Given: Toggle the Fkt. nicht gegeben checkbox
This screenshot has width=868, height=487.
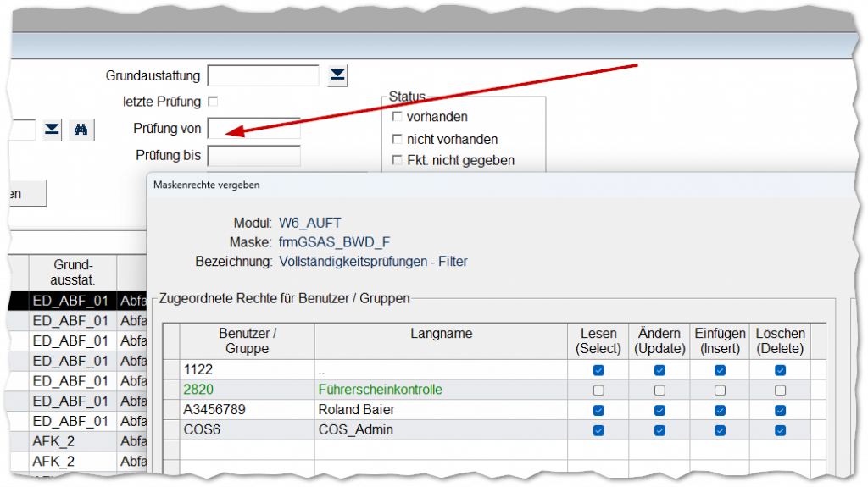Looking at the screenshot, I should 398,160.
